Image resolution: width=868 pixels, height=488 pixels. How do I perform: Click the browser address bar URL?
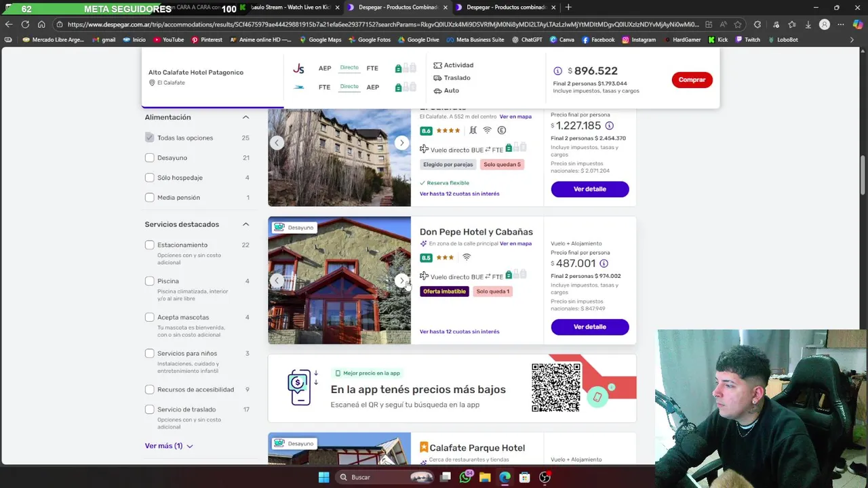click(383, 24)
